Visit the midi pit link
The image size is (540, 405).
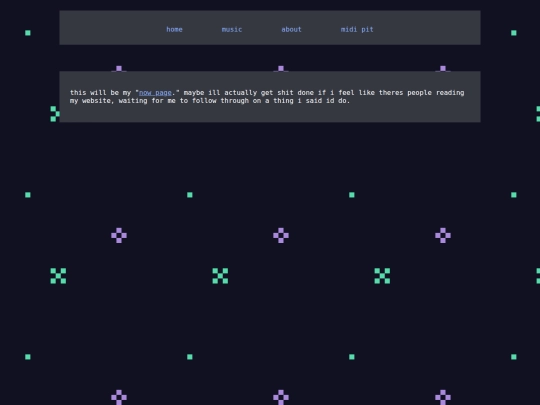[x=357, y=30]
